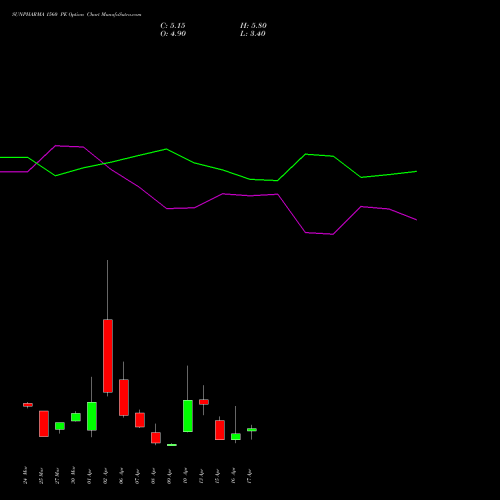Viewport: 500px width, 500px height.
Task: Select the close value C: 5.15
Action: coord(173,26)
